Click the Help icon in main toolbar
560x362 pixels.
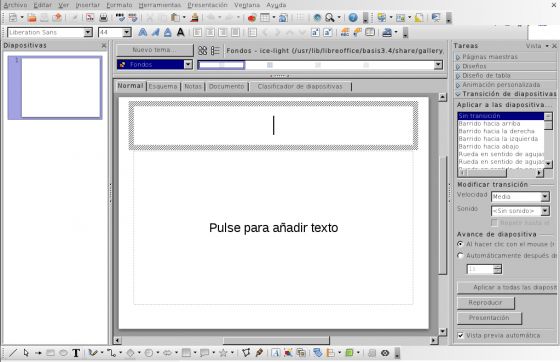coord(353,17)
